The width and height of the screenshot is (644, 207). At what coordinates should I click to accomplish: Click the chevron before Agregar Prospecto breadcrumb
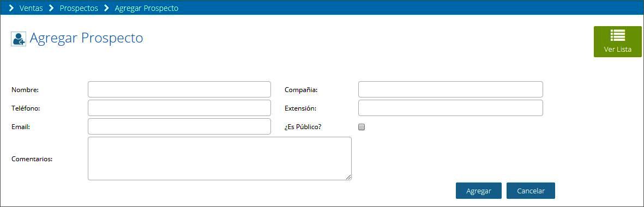coord(106,8)
